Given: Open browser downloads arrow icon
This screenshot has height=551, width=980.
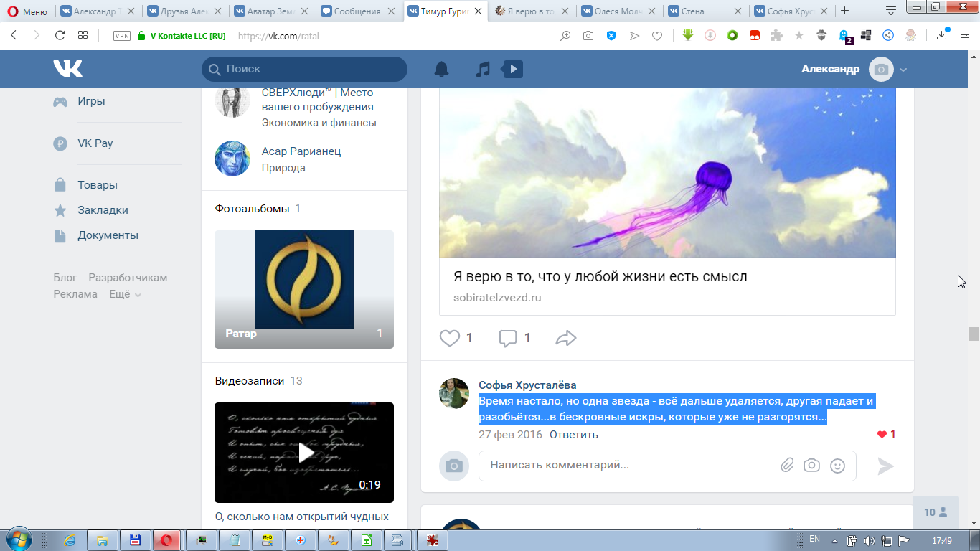Looking at the screenshot, I should (943, 35).
